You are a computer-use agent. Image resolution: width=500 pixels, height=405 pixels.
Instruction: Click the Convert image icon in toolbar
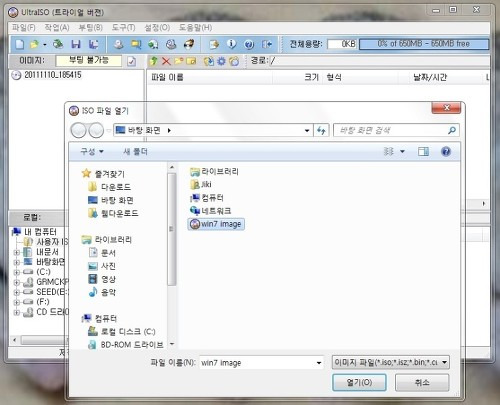(153, 44)
